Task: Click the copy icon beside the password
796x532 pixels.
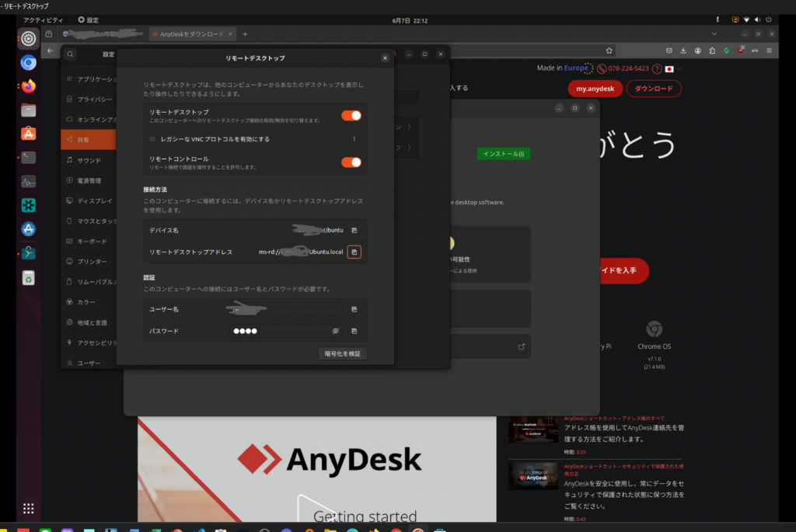Action: click(x=354, y=331)
